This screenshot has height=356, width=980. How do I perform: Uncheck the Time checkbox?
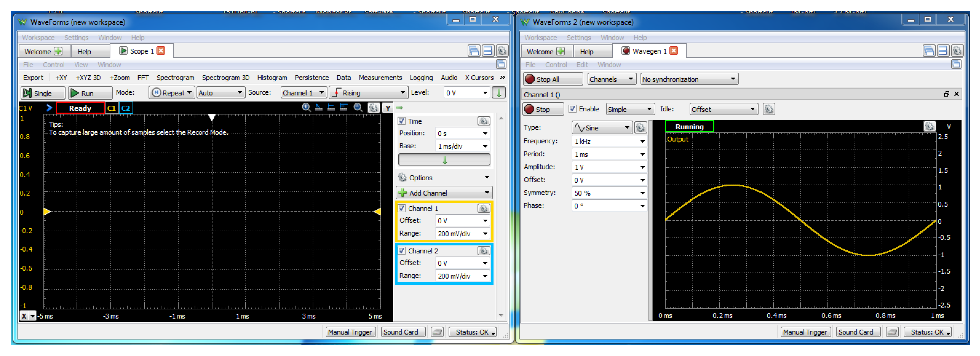click(x=401, y=121)
